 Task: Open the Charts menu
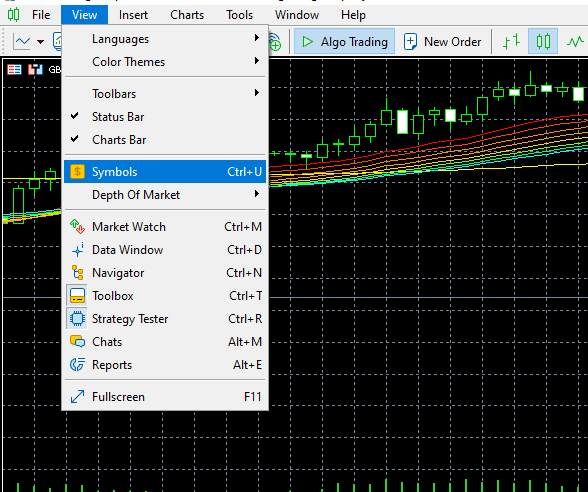[187, 15]
